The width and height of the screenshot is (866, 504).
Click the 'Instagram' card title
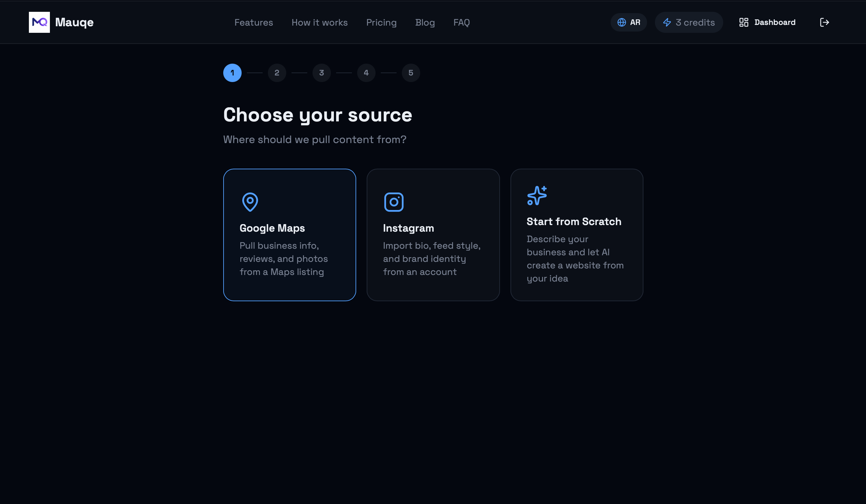(409, 228)
